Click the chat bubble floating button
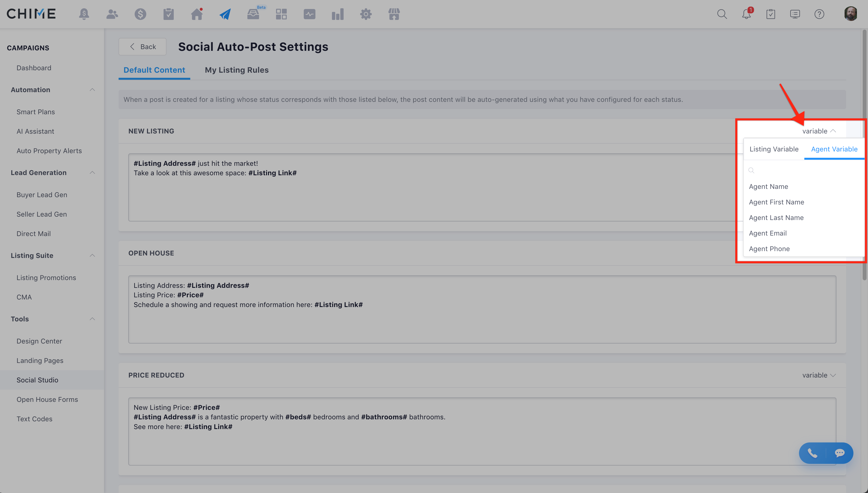Viewport: 868px width, 493px height. point(840,453)
